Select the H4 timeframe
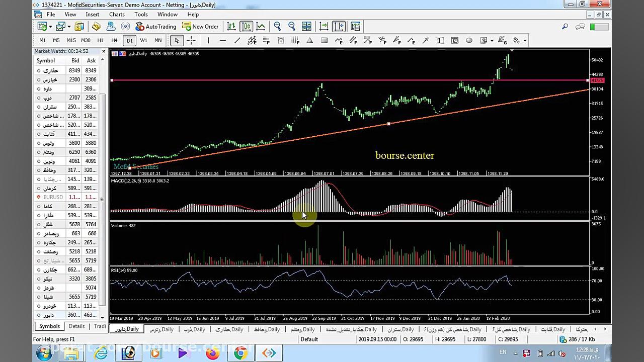Image resolution: width=644 pixels, height=362 pixels. point(115,40)
